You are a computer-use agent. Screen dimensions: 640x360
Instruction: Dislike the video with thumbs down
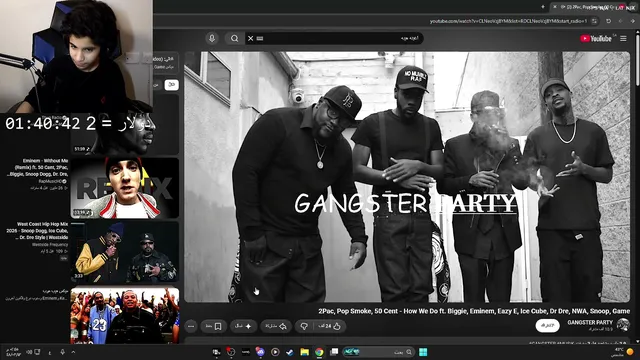tap(304, 326)
